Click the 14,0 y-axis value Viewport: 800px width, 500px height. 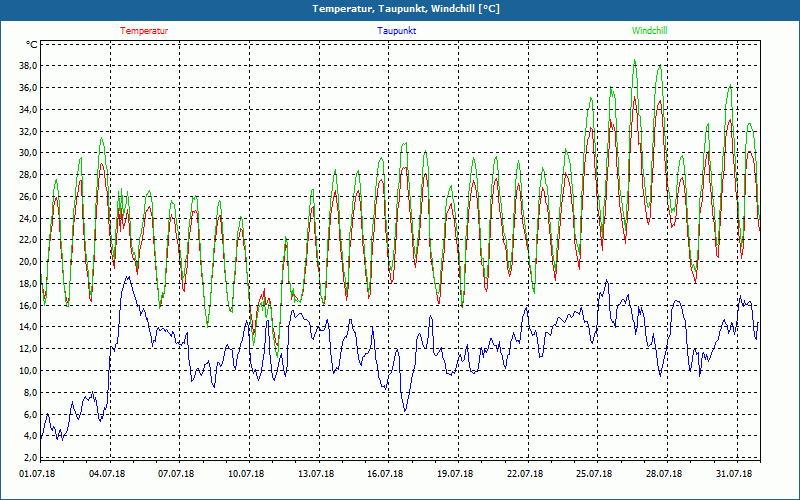[x=27, y=327]
